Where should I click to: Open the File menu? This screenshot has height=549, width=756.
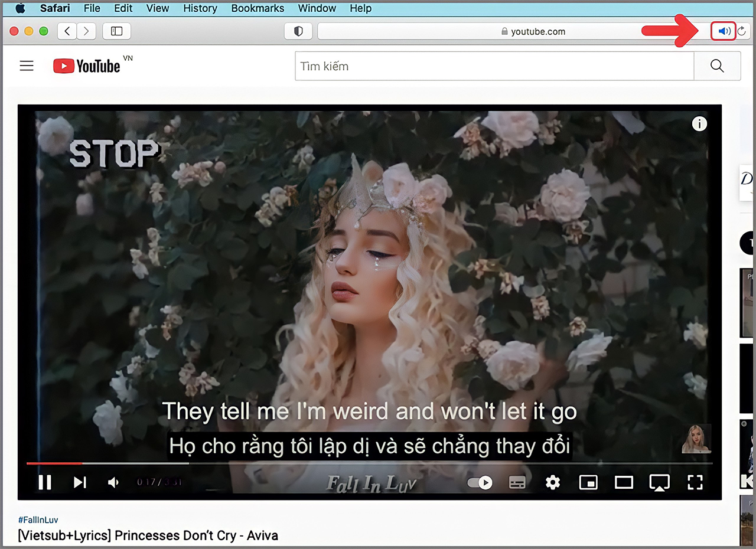92,8
